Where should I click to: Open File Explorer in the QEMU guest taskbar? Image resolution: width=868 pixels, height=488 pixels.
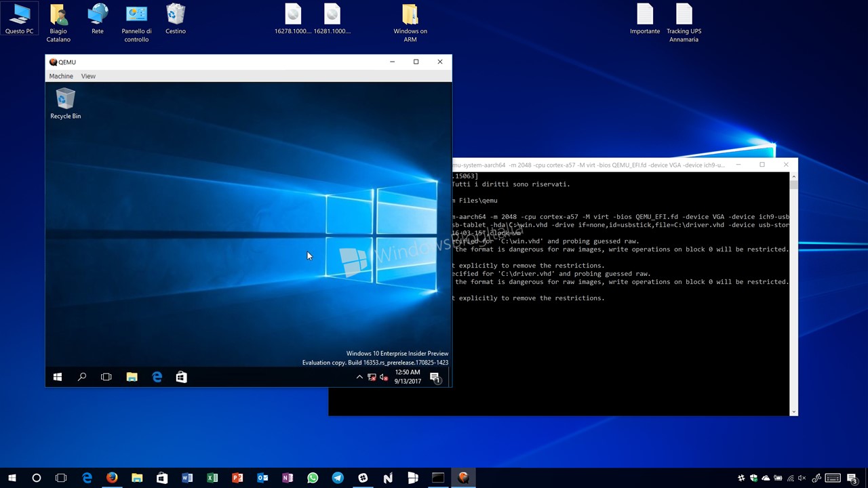(132, 377)
